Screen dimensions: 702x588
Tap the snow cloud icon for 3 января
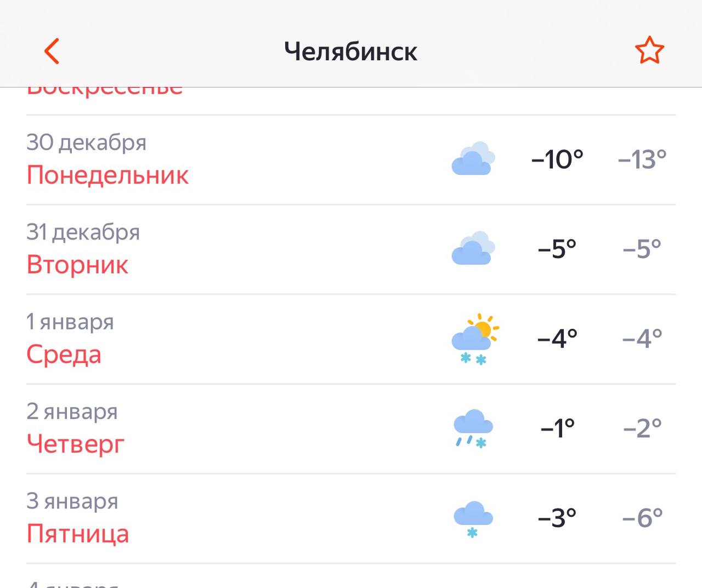(473, 518)
